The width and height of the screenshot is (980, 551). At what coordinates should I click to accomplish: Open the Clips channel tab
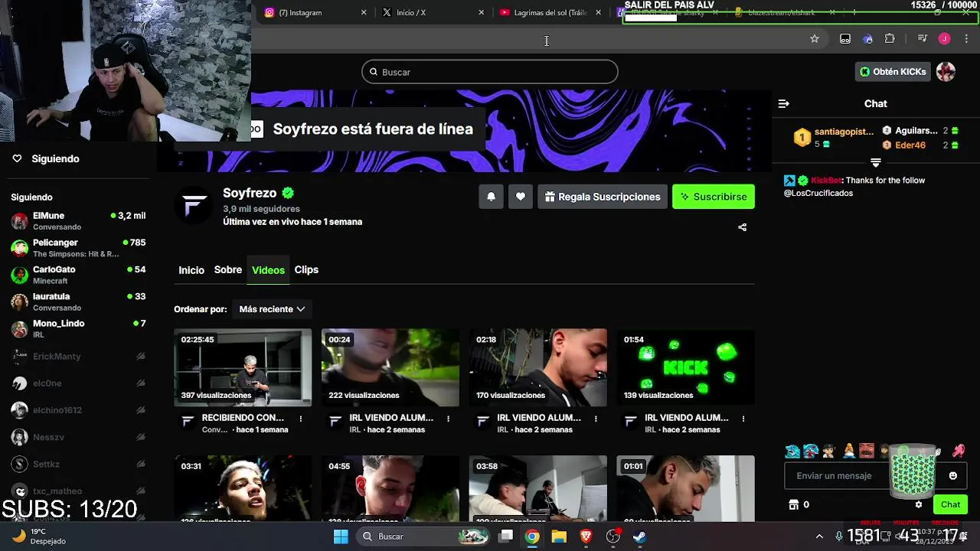306,270
